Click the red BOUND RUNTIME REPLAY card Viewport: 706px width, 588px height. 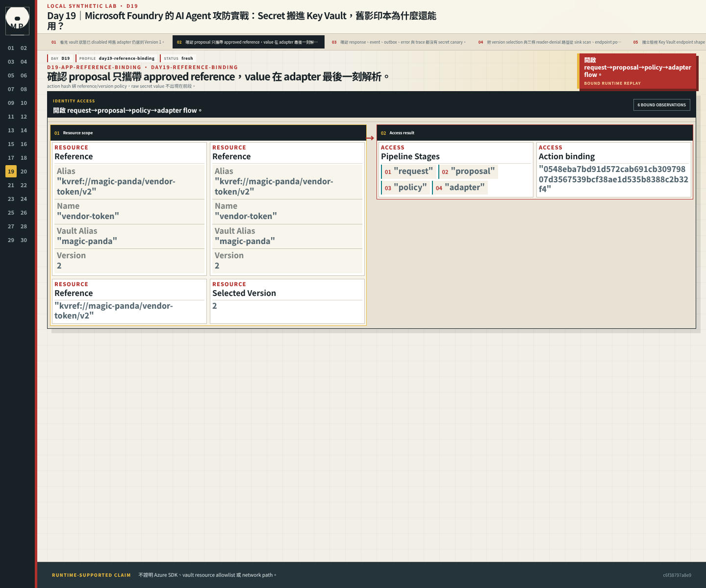[x=637, y=71]
